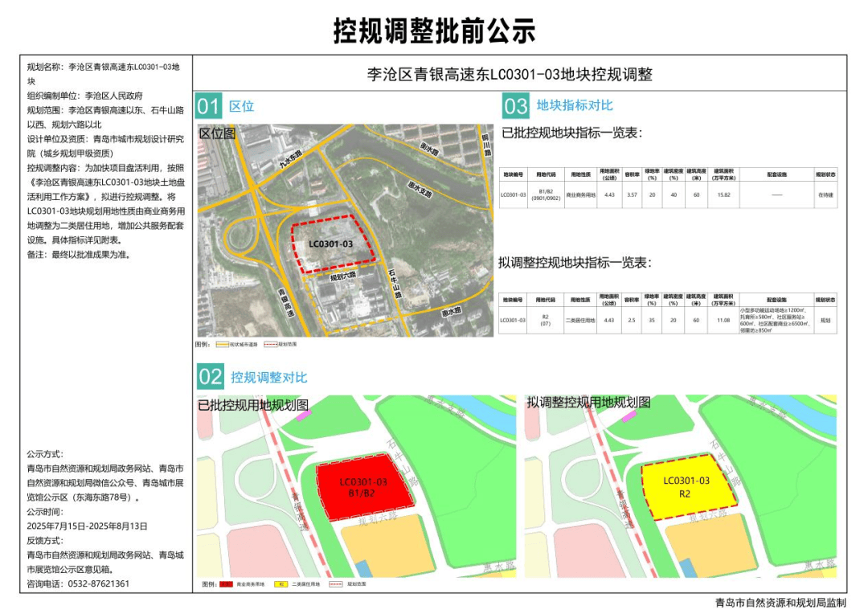Click the LC0301-03 label on the satellite map
868x614 pixels.
(330, 243)
